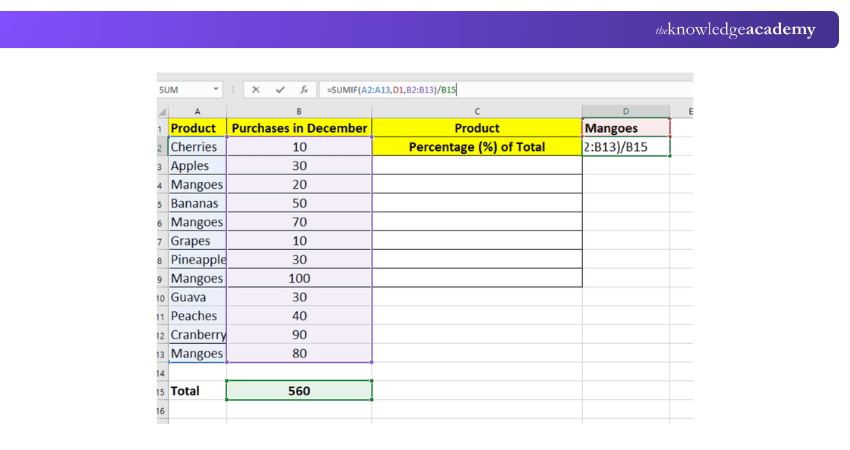
Task: Select the Bananas cell
Action: (197, 203)
